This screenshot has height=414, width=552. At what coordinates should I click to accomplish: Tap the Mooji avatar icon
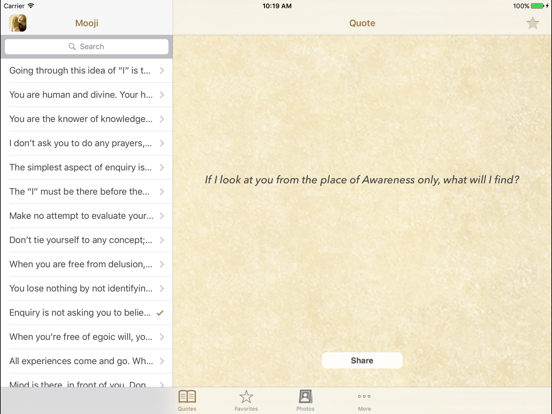[x=18, y=23]
